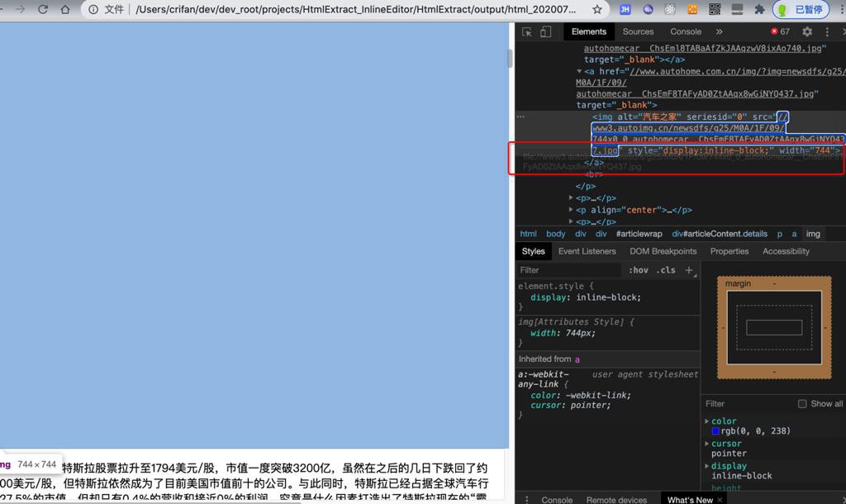Go to the browser home page
This screenshot has height=504, width=846.
64,9
